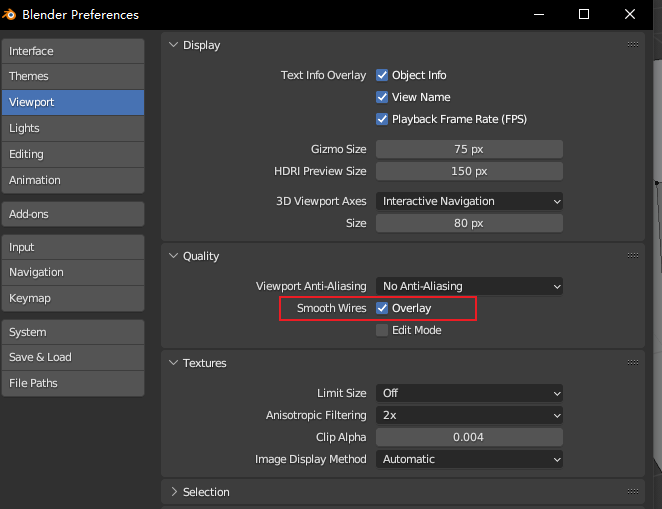The image size is (662, 509).
Task: Open the Viewport Anti-Aliasing dropdown
Action: click(x=469, y=286)
